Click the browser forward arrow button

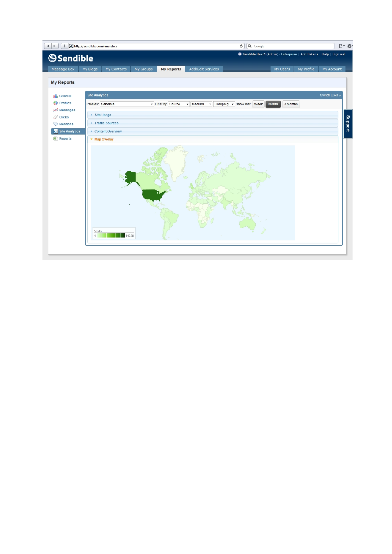[55, 46]
